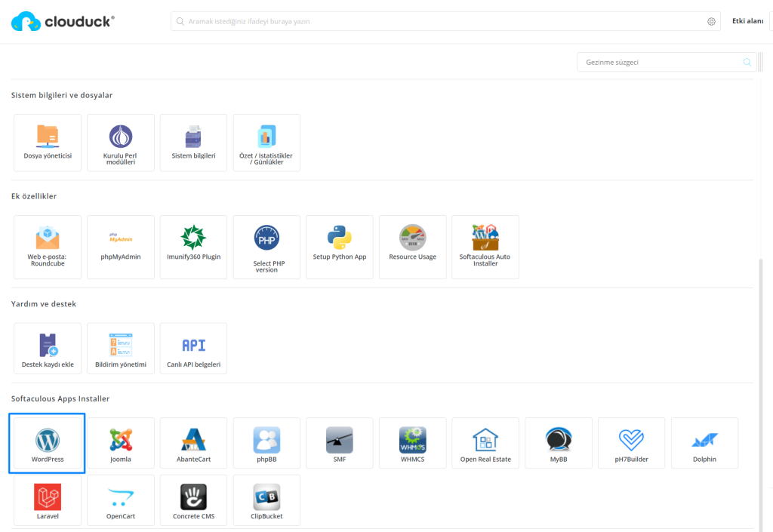Open the Etki alanı menu
The height and width of the screenshot is (532, 773).
coord(747,21)
